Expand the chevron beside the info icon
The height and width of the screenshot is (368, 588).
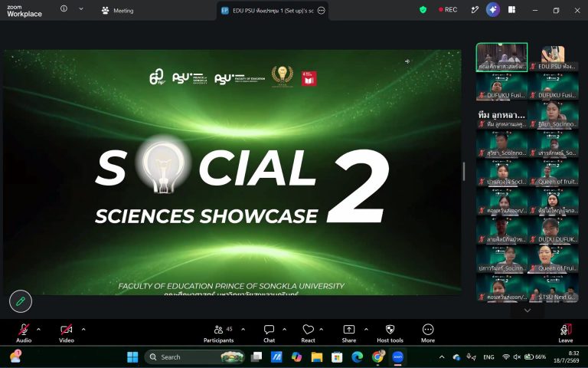(81, 8)
